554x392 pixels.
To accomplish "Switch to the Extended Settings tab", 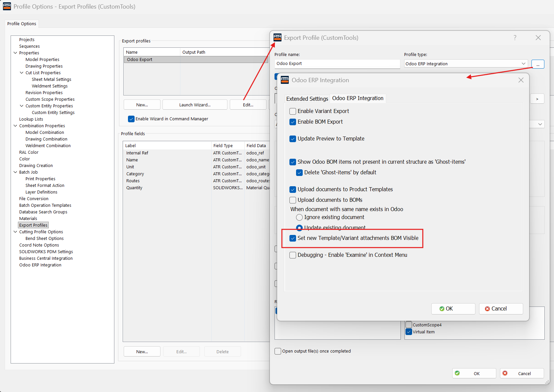I will (307, 98).
